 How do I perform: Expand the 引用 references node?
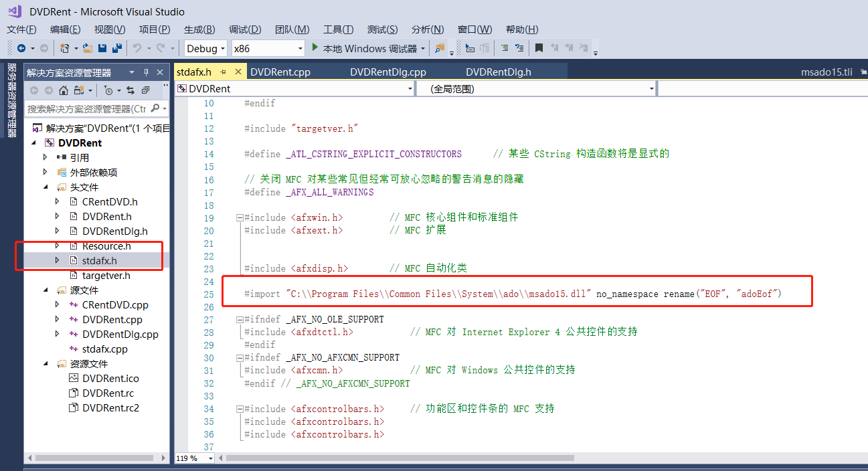[46, 157]
